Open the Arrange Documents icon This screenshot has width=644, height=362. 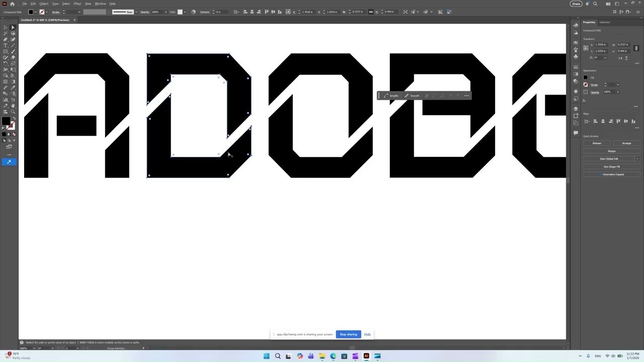point(608,4)
